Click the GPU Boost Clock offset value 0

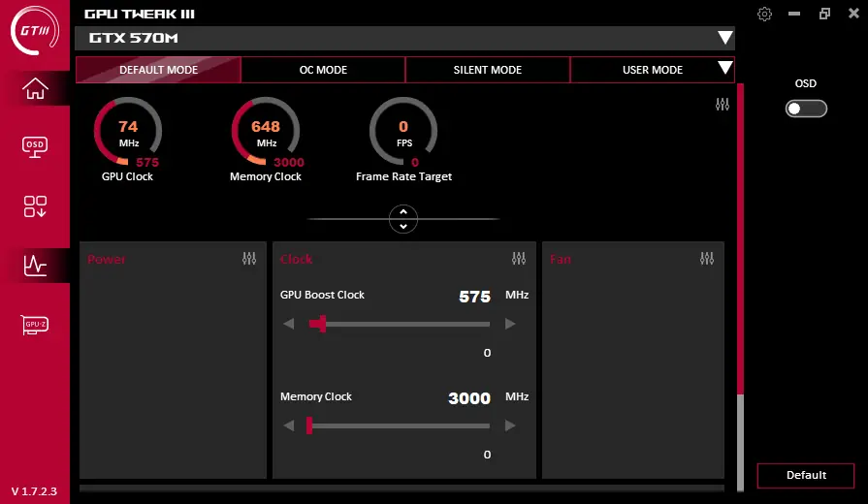[487, 353]
